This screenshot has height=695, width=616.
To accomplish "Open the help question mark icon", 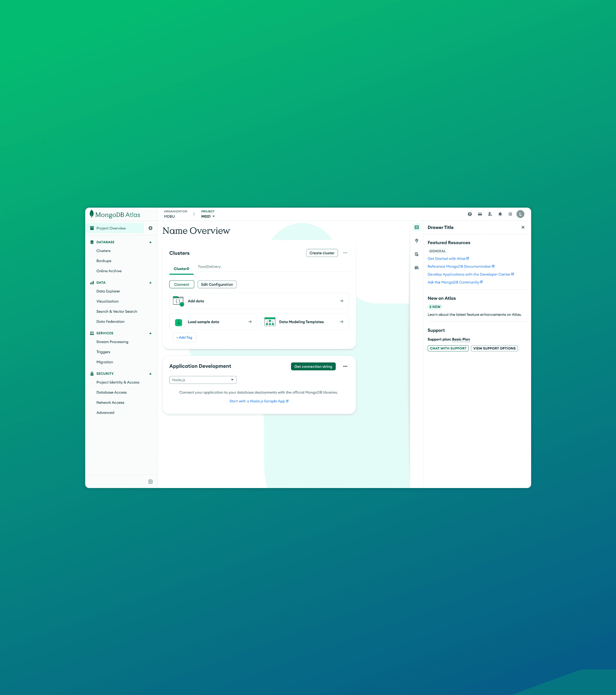I will [x=470, y=214].
